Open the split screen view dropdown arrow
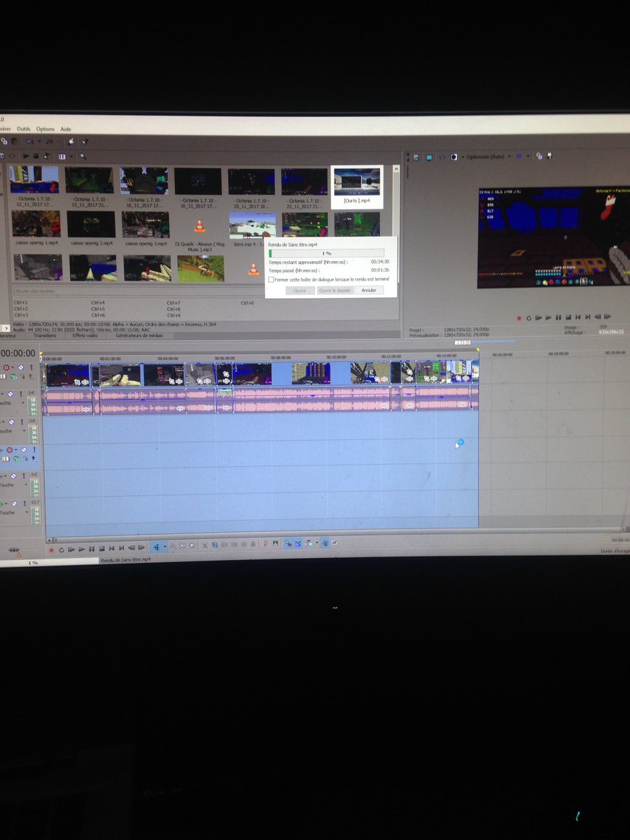 click(463, 157)
